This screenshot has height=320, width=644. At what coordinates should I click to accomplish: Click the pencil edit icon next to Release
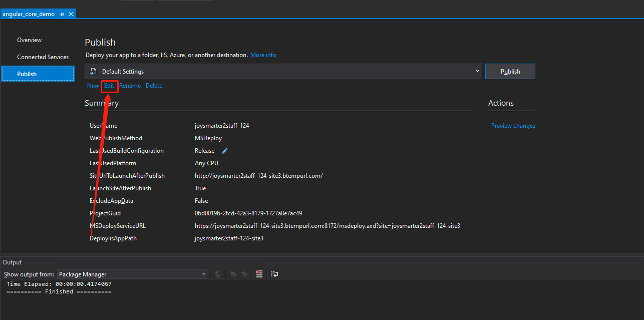pos(224,150)
